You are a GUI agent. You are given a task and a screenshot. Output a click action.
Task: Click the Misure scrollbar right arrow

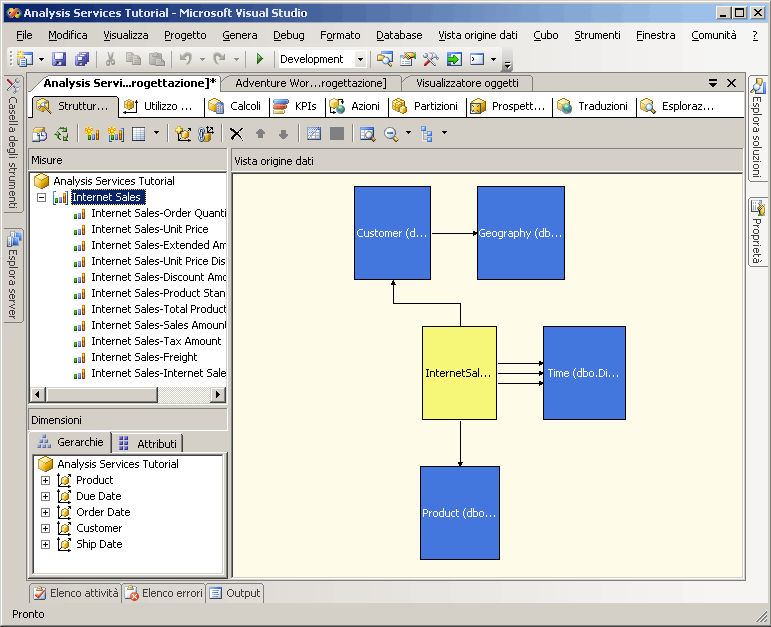point(219,395)
